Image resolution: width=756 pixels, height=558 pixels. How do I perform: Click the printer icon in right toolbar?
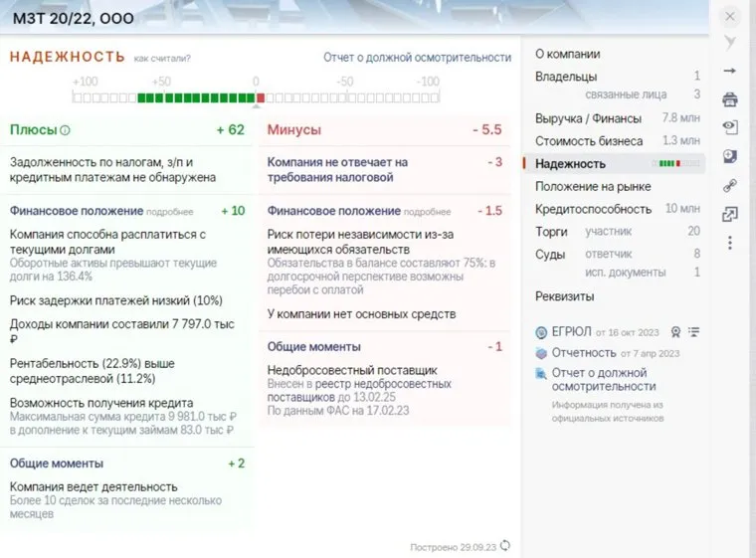[x=730, y=98]
